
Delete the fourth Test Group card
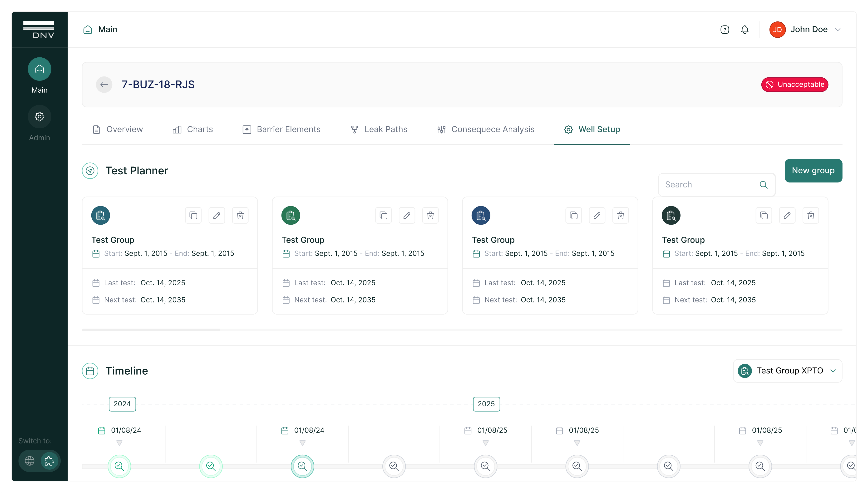point(811,215)
